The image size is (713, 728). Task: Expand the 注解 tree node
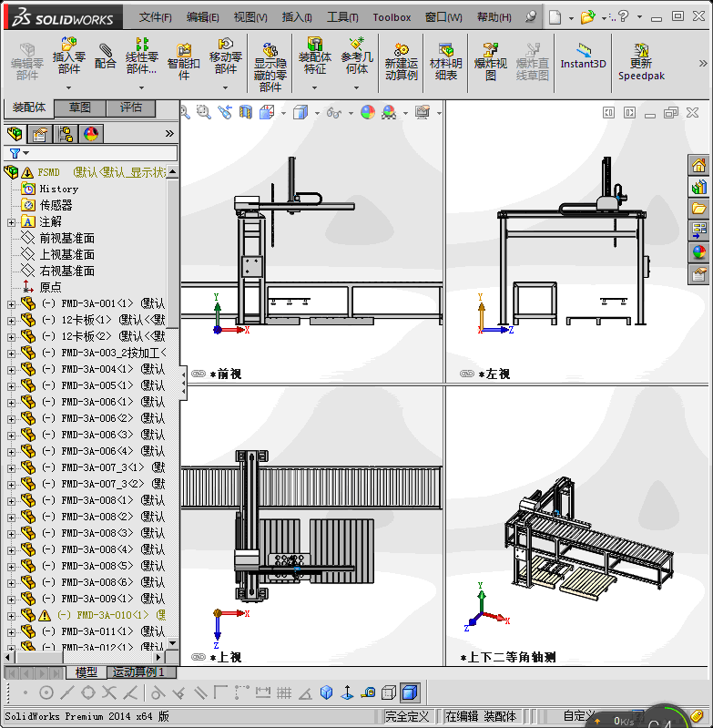[x=11, y=223]
